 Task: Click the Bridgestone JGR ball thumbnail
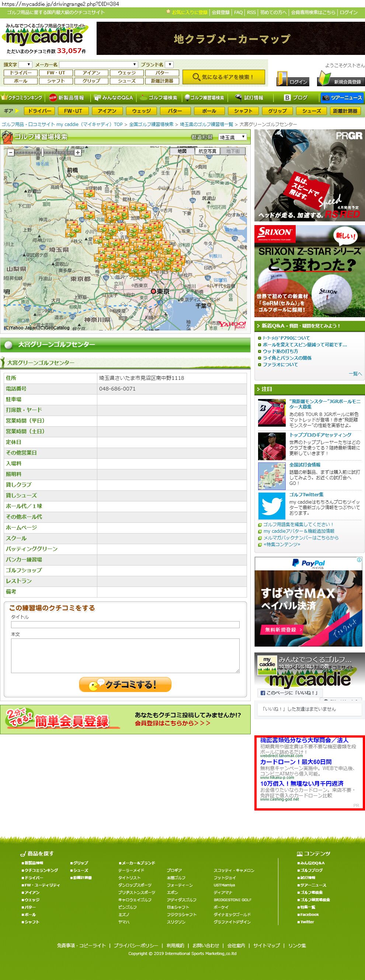pyautogui.click(x=272, y=412)
